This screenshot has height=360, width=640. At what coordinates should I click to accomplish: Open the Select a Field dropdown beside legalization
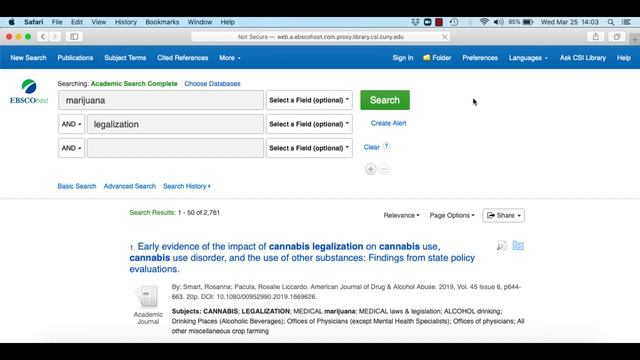click(x=309, y=124)
